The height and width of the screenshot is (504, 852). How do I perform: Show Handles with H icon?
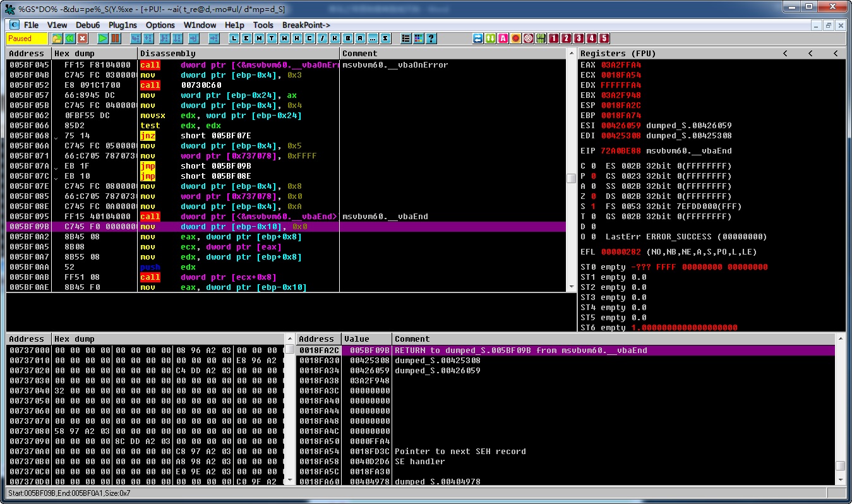point(297,39)
